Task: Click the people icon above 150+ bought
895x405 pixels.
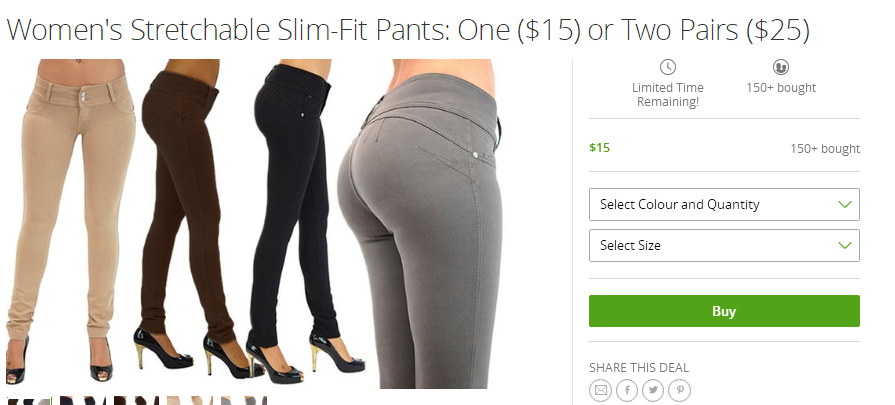Action: tap(781, 67)
